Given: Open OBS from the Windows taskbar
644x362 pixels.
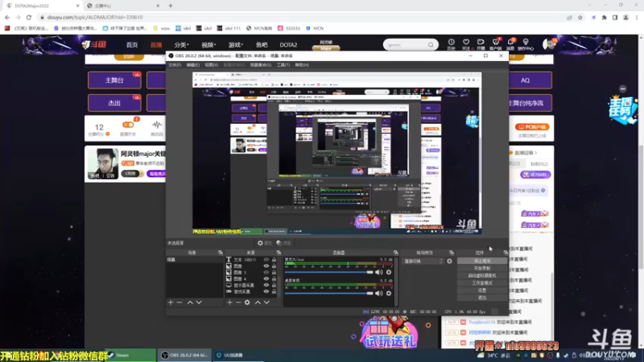Looking at the screenshot, I should [184, 356].
